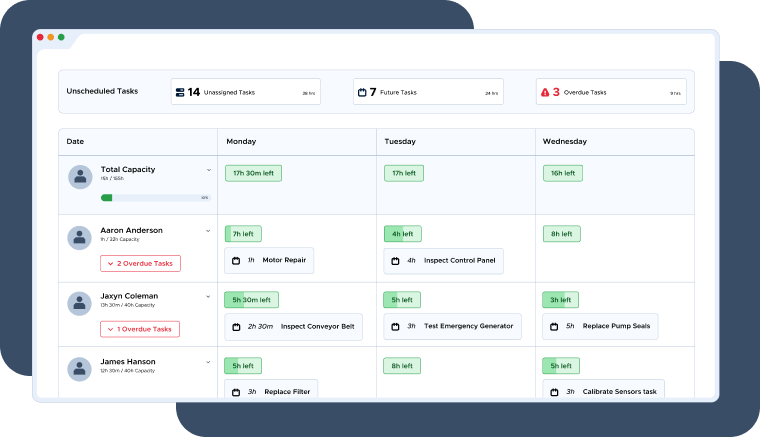
Task: Expand the Total Capacity row chevron
Action: [x=209, y=170]
